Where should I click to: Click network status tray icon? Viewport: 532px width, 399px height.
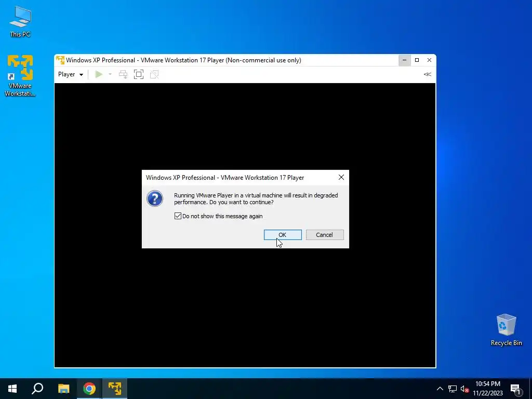453,389
